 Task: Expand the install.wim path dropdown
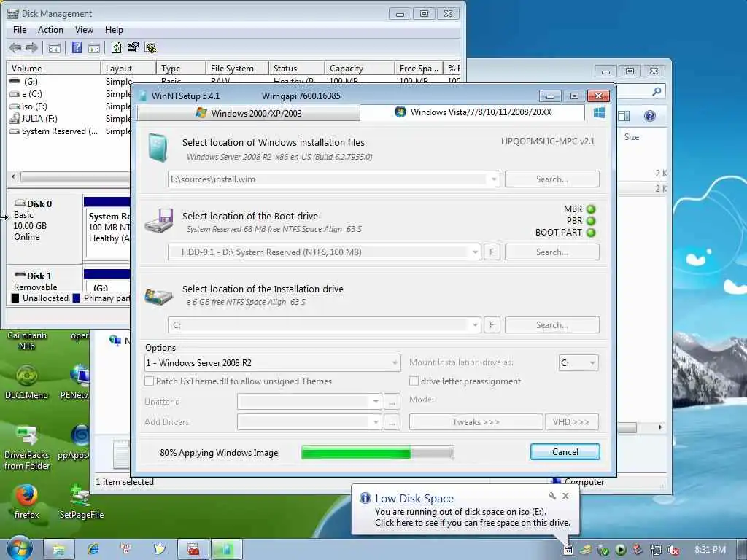pos(494,179)
